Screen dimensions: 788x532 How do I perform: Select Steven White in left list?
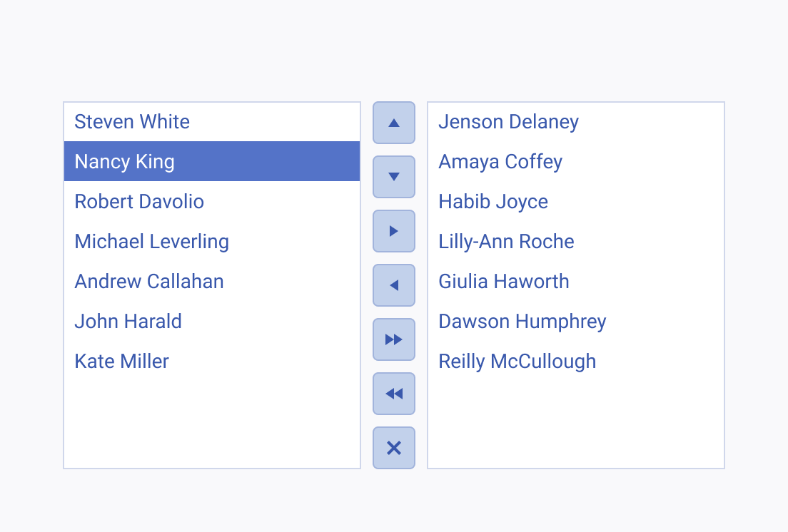[x=212, y=122]
